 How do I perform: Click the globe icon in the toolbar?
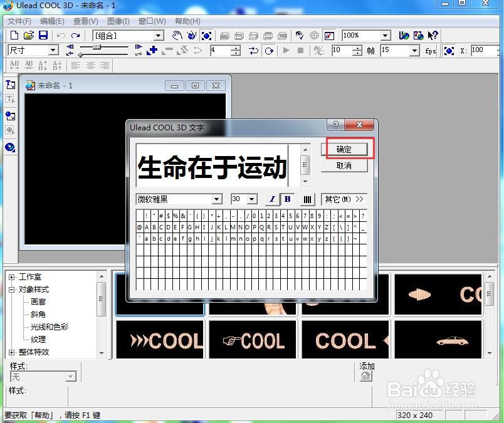click(x=314, y=35)
